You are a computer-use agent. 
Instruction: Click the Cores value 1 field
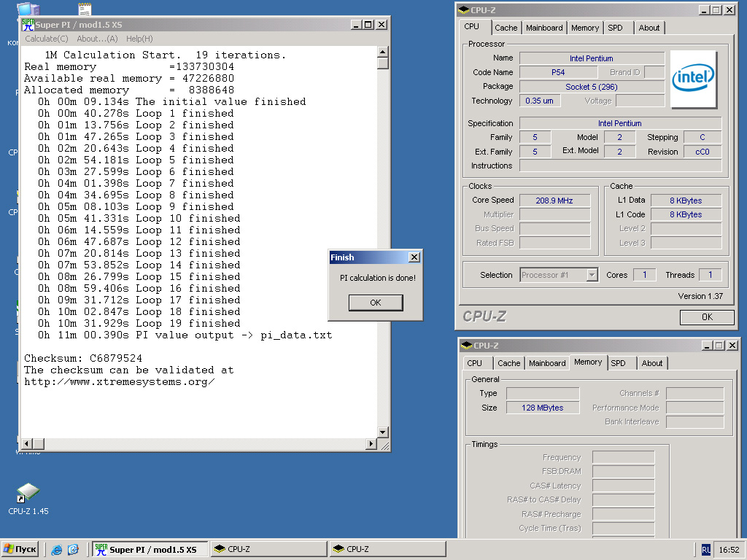pos(645,275)
